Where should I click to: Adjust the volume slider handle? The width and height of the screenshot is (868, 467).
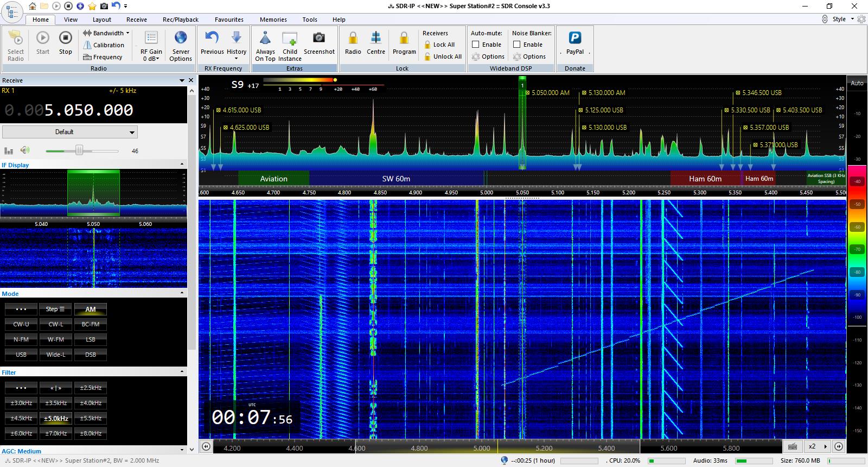pos(79,150)
